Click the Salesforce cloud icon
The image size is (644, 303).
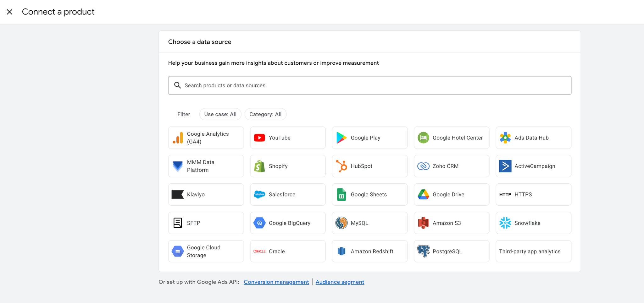click(x=259, y=195)
